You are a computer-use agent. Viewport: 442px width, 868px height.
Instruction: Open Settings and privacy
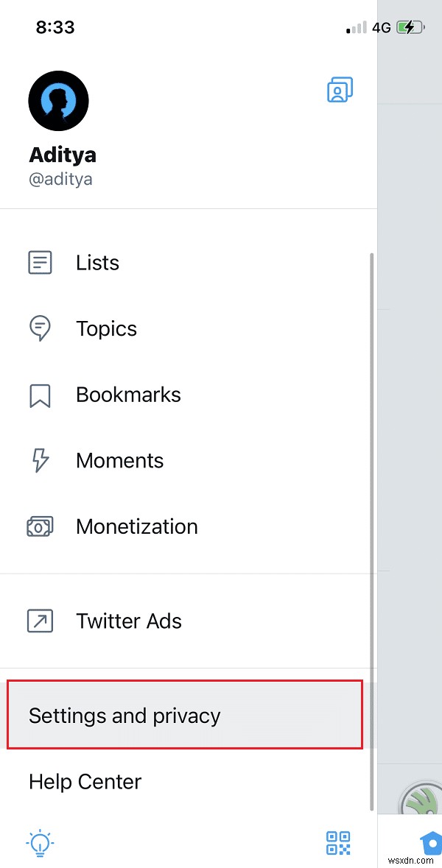124,715
